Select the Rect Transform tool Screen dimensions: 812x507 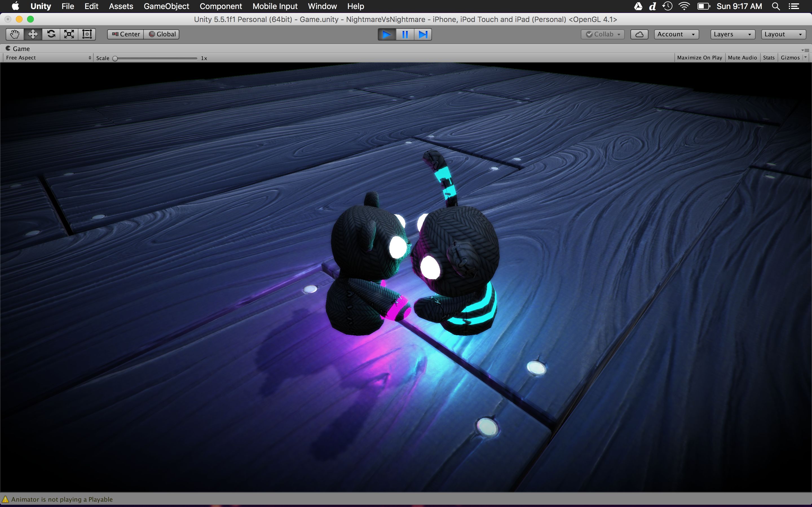(87, 34)
